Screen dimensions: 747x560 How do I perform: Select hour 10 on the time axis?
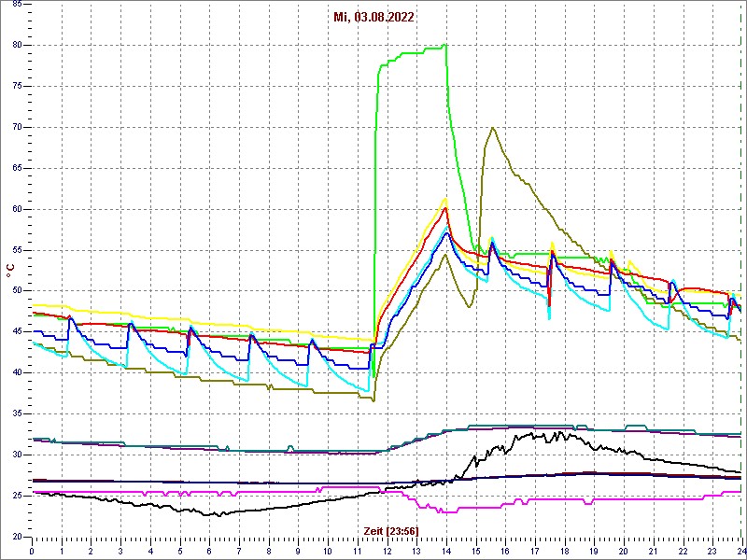point(328,552)
